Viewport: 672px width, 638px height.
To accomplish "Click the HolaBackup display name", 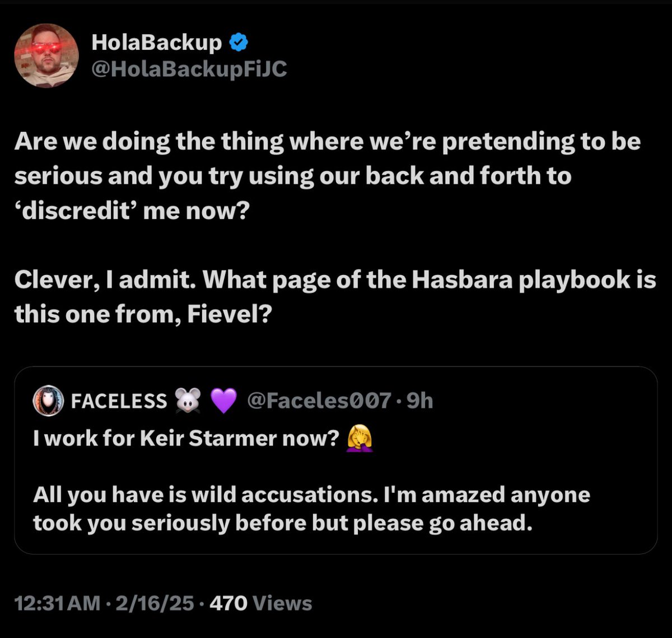I will (x=156, y=42).
